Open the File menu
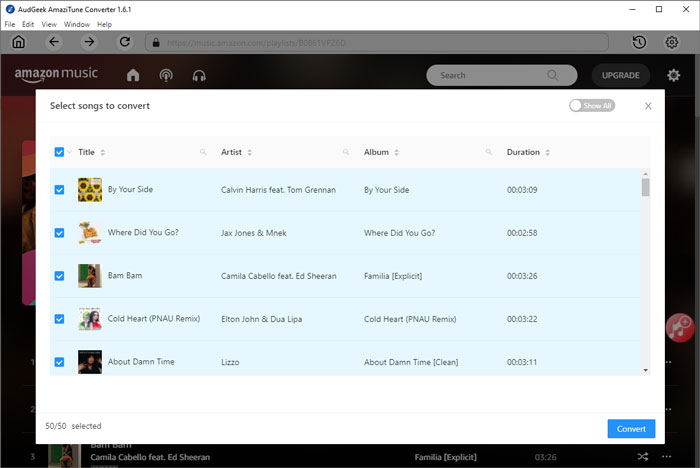Screen dimensions: 700x468 pos(10,24)
